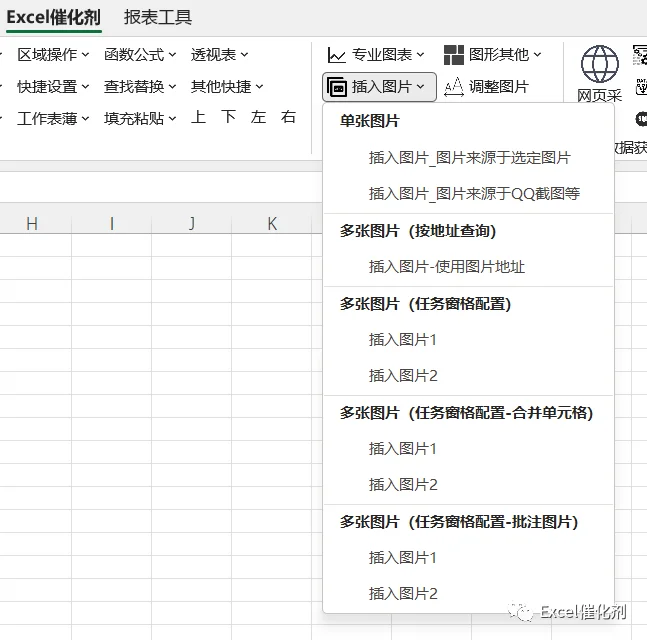Collapse the 插入图片 dropdown arrow
The height and width of the screenshot is (640, 647).
point(420,87)
